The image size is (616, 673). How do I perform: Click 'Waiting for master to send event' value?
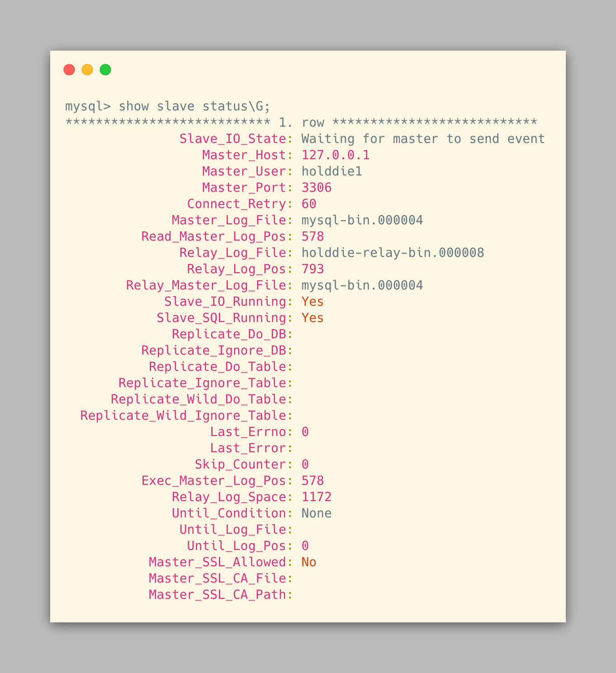[x=423, y=139]
